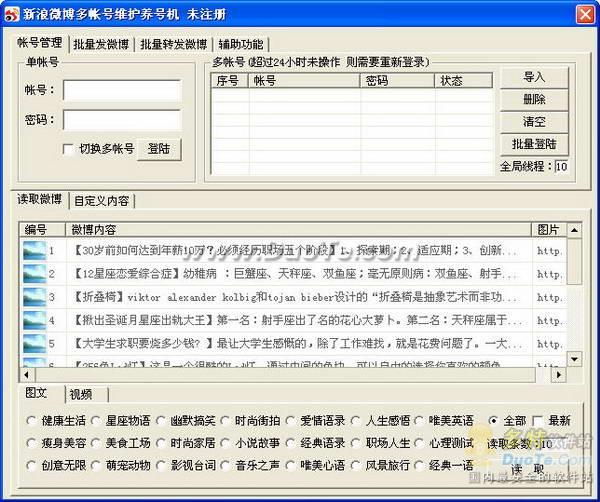This screenshot has width=600, height=502.
Task: Focus the 帐号 input field
Action: tap(122, 90)
